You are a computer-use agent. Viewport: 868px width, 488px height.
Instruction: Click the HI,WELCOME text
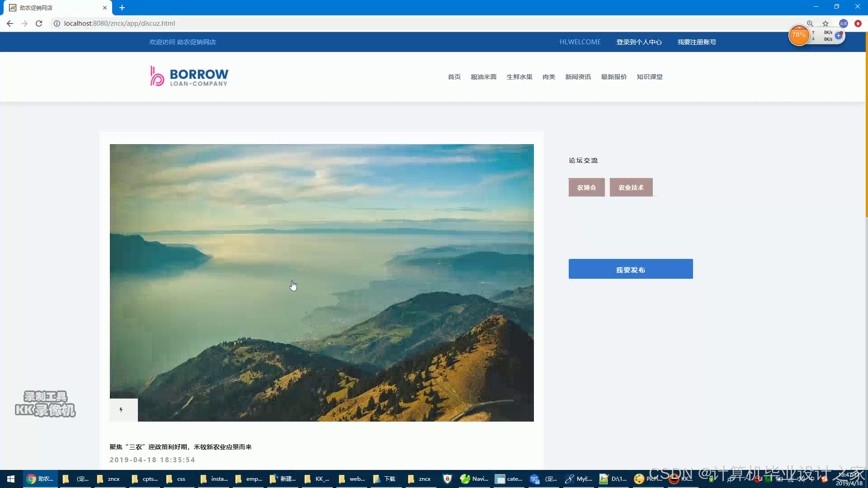coord(580,42)
